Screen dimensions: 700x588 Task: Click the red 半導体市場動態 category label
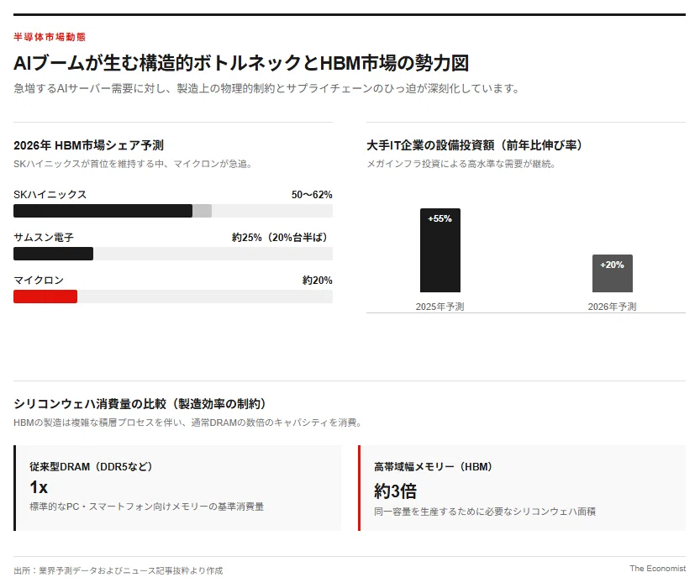coord(50,37)
